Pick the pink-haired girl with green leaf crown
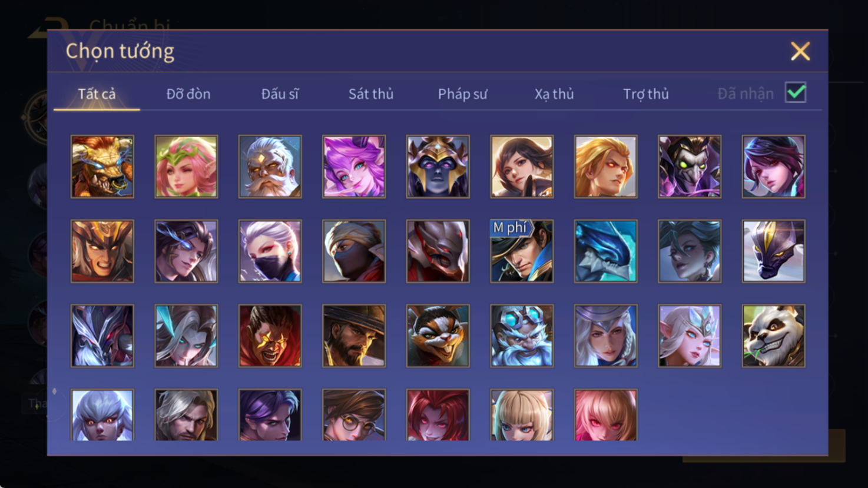The image size is (868, 488). [186, 167]
